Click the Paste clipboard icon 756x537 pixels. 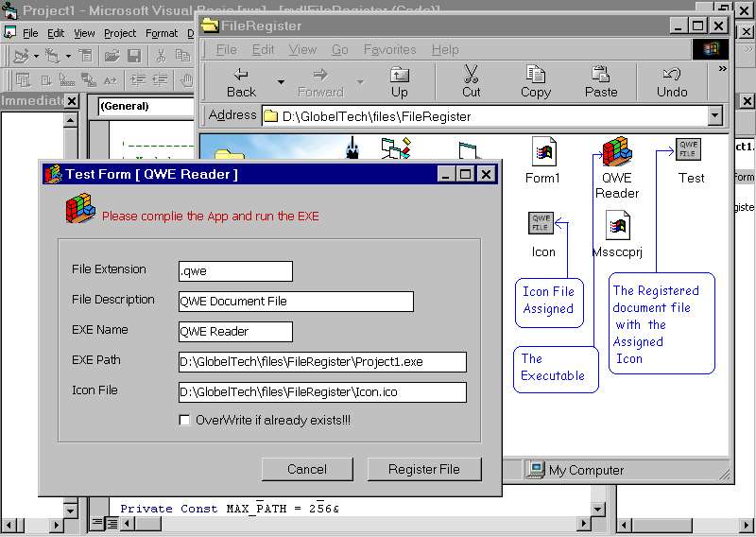pos(600,75)
